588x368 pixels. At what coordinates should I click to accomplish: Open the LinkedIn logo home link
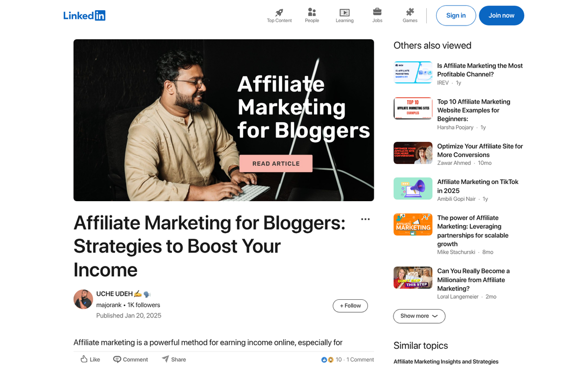84,15
